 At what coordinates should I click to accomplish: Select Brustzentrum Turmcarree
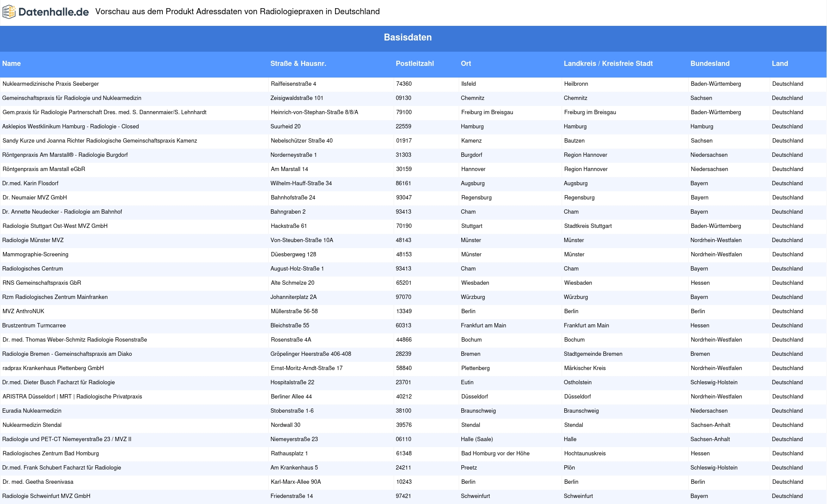34,326
